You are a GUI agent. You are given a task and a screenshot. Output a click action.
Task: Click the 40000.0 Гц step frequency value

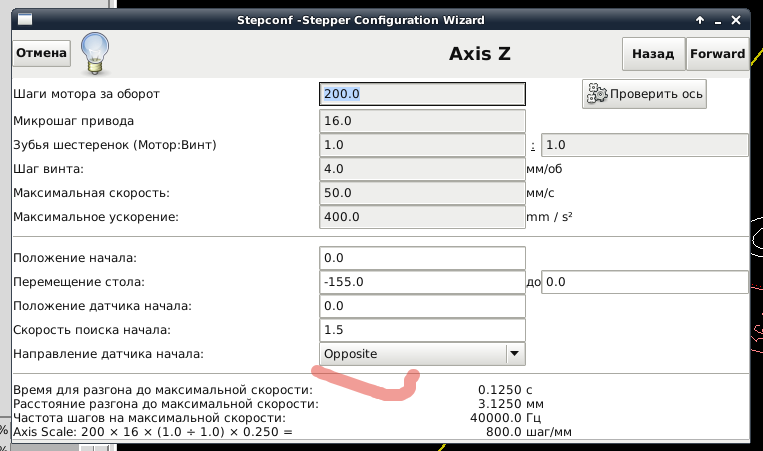[x=506, y=418]
